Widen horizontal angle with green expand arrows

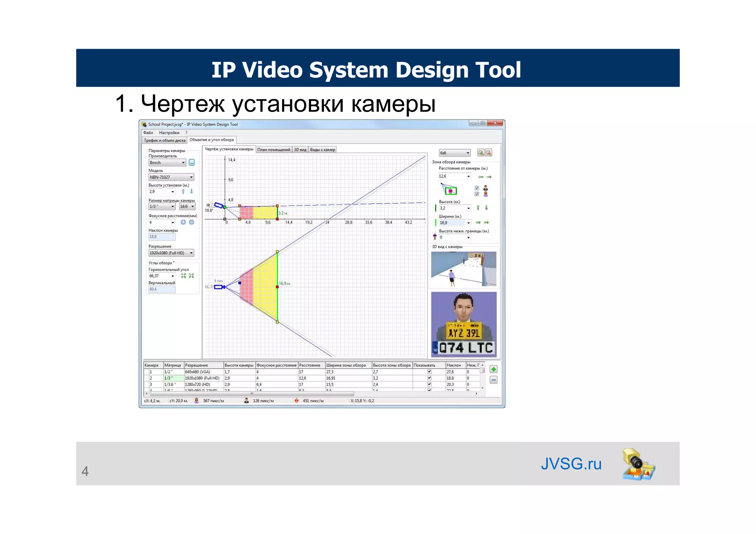pyautogui.click(x=183, y=276)
